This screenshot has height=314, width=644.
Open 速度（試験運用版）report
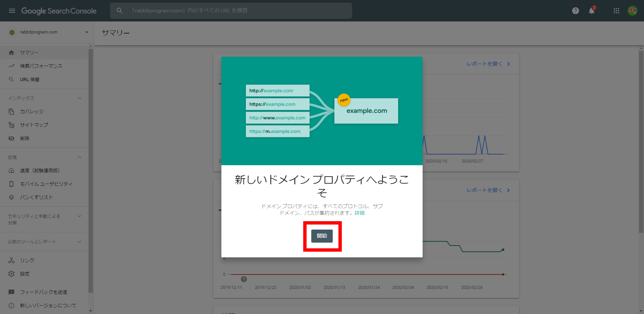44,171
